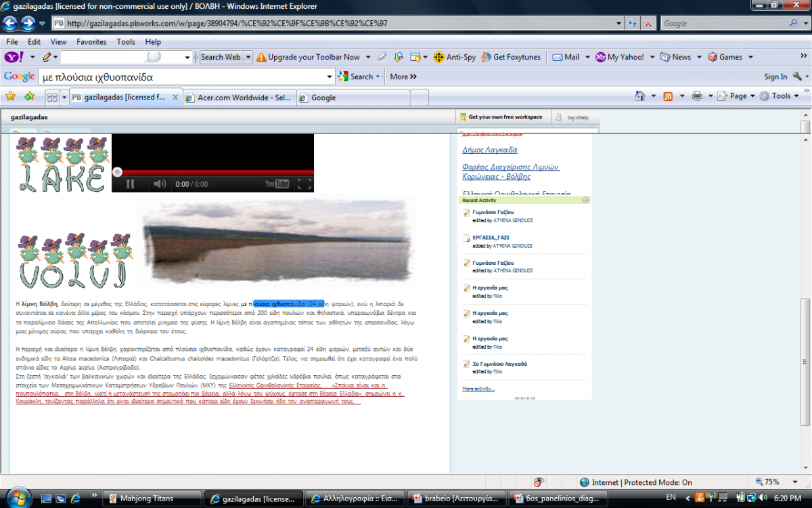The image size is (812, 508).
Task: Click the YouTube video progress slider handle
Action: 117,172
